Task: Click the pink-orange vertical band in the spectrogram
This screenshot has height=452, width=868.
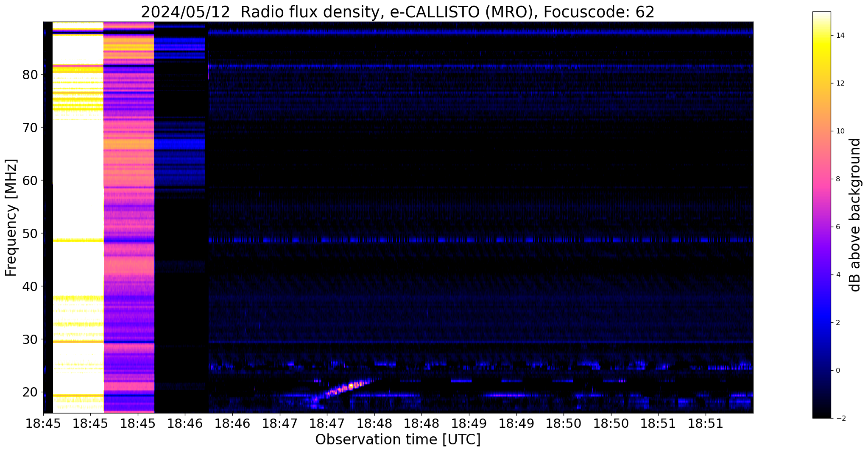Action: (129, 217)
